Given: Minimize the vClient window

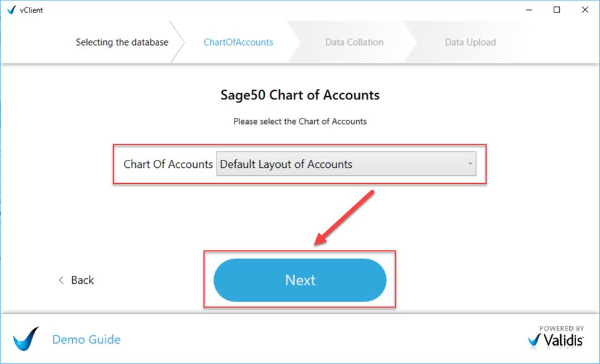Looking at the screenshot, I should pos(529,10).
